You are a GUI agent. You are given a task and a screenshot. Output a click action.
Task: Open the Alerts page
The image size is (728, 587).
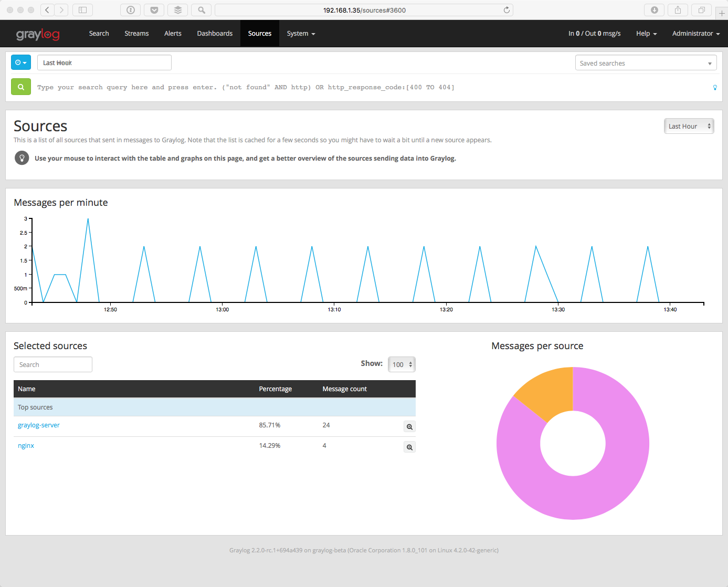click(x=173, y=34)
